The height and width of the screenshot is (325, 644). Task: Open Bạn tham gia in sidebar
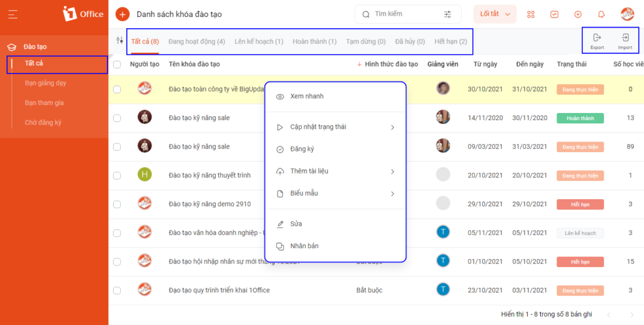point(44,102)
